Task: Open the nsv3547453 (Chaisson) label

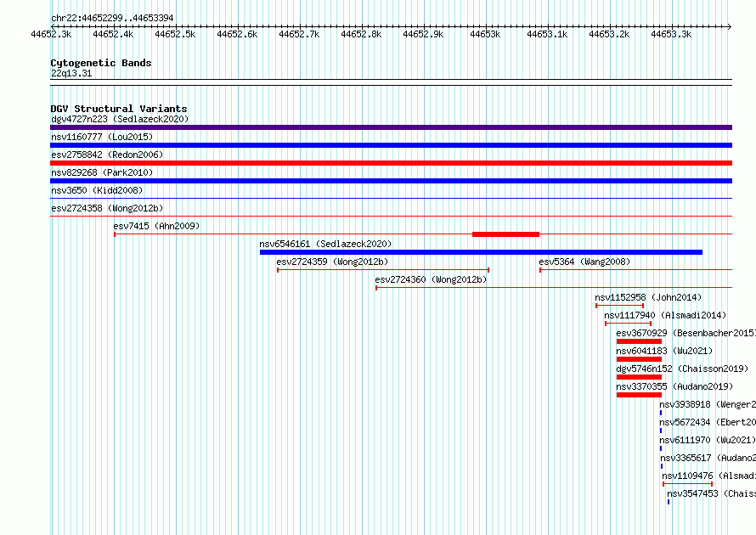Action: [711, 493]
